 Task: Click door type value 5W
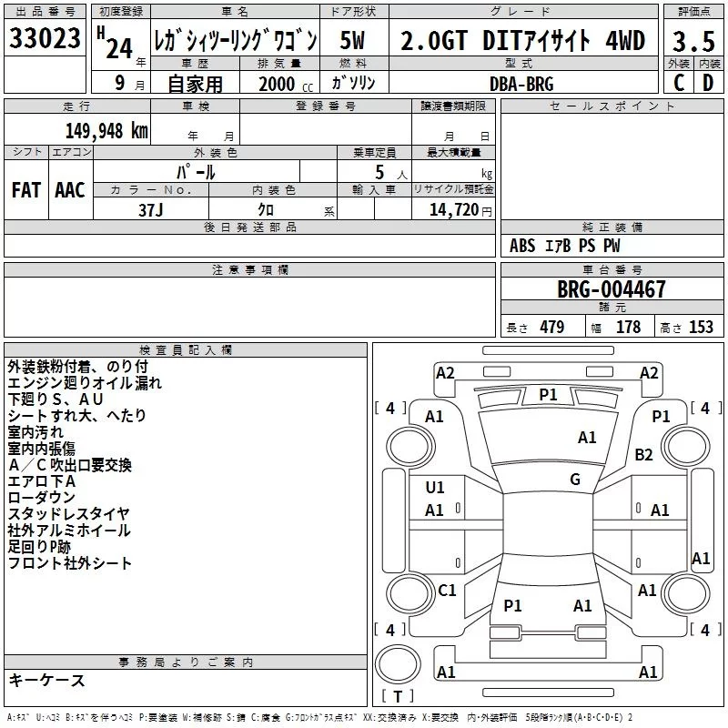click(353, 40)
